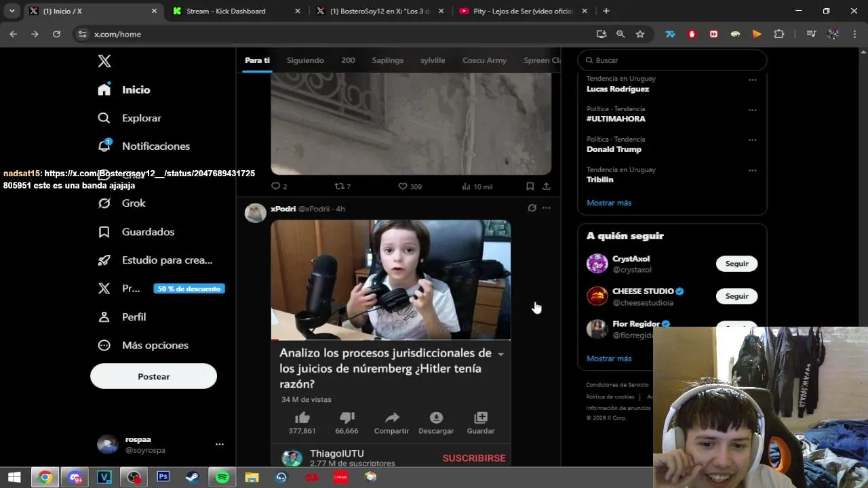Switch to Saplings tab
The image size is (868, 488).
(387, 60)
